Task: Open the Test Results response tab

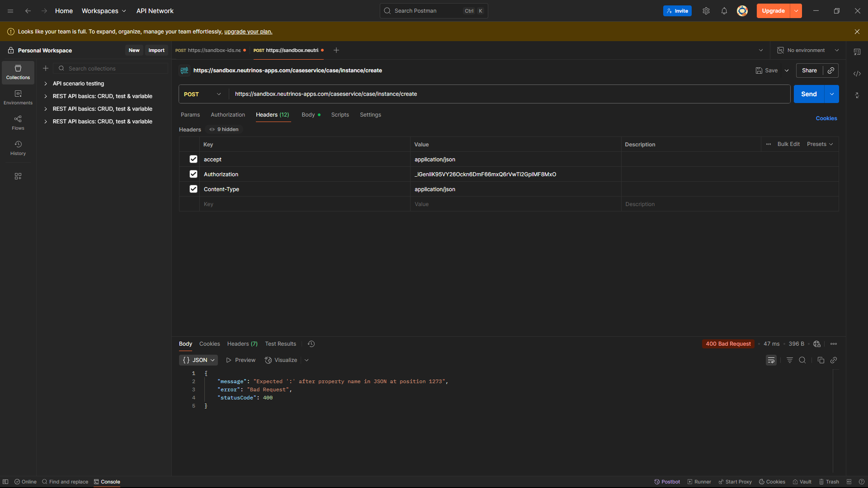Action: pos(281,344)
